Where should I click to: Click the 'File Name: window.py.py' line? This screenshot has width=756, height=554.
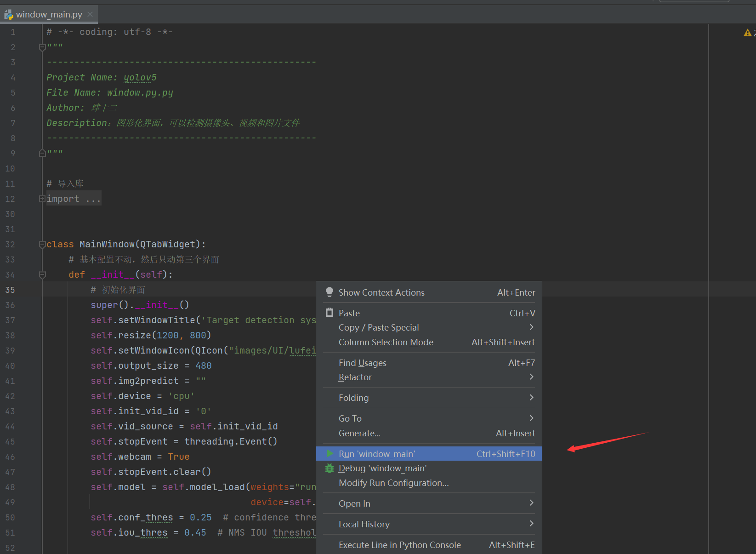110,92
